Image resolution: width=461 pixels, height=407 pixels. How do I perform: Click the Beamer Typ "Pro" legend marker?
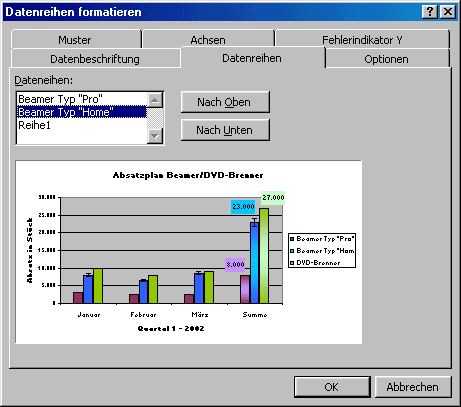click(x=292, y=239)
